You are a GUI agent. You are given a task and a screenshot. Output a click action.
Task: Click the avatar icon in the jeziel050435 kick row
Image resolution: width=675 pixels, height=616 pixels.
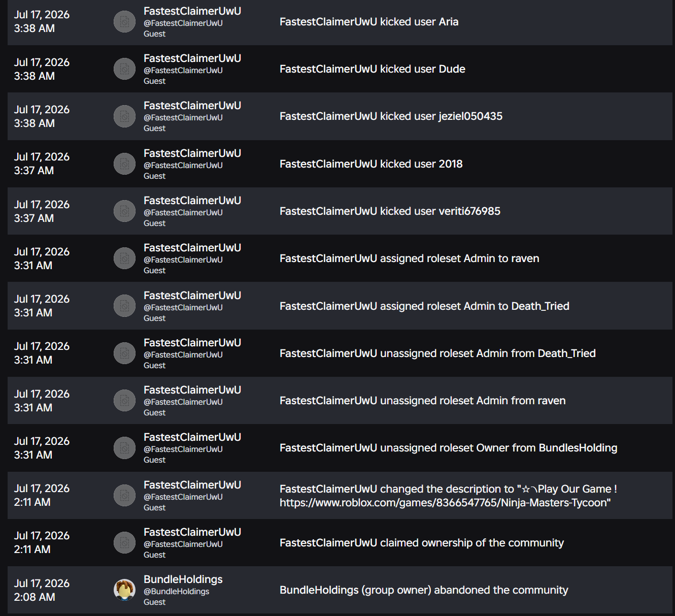[x=124, y=116]
